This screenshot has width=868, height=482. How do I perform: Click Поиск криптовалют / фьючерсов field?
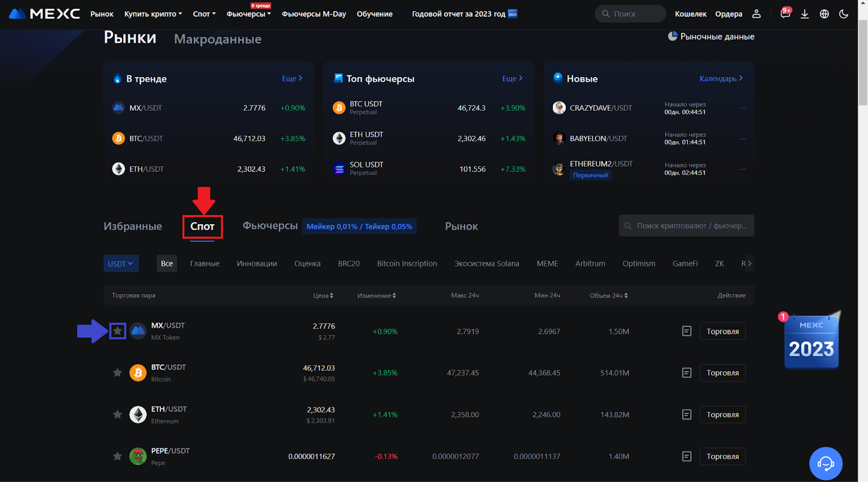[x=686, y=226]
